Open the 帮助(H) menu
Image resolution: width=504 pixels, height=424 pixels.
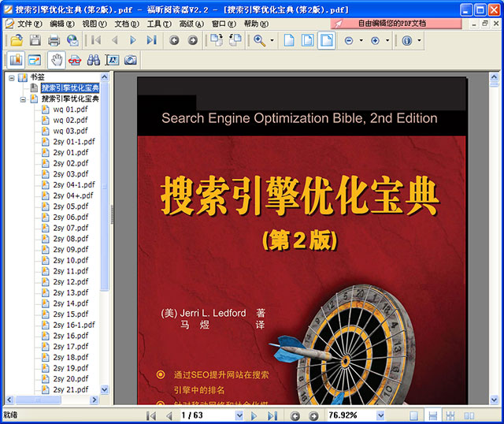pos(256,24)
